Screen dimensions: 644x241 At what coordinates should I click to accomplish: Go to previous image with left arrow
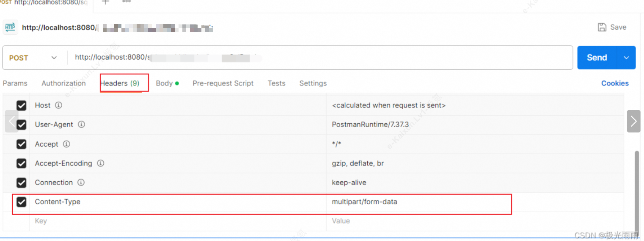tap(12, 121)
